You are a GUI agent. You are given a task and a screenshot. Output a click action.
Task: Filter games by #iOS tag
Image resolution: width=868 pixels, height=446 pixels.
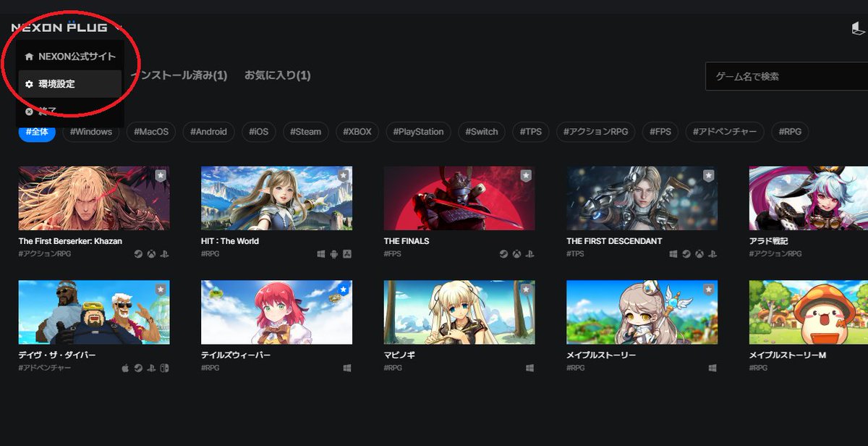pyautogui.click(x=258, y=132)
